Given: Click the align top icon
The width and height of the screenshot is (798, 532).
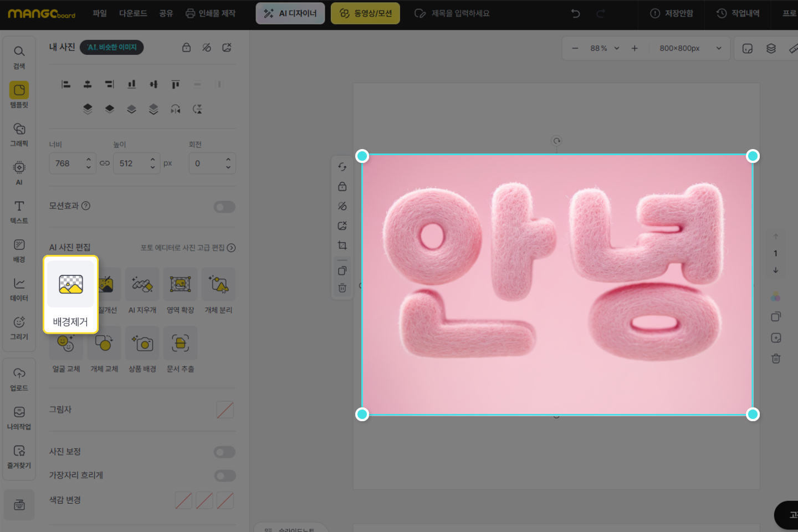Looking at the screenshot, I should tap(176, 84).
